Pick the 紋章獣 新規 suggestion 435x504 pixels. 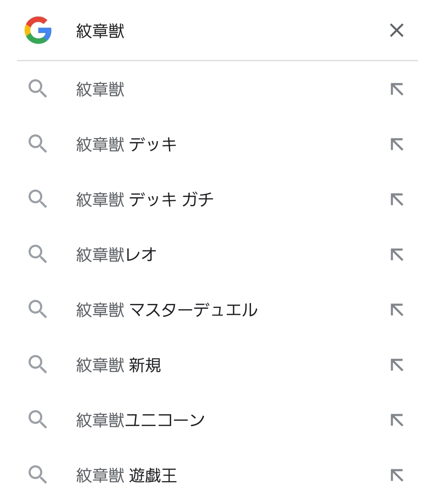point(118,365)
